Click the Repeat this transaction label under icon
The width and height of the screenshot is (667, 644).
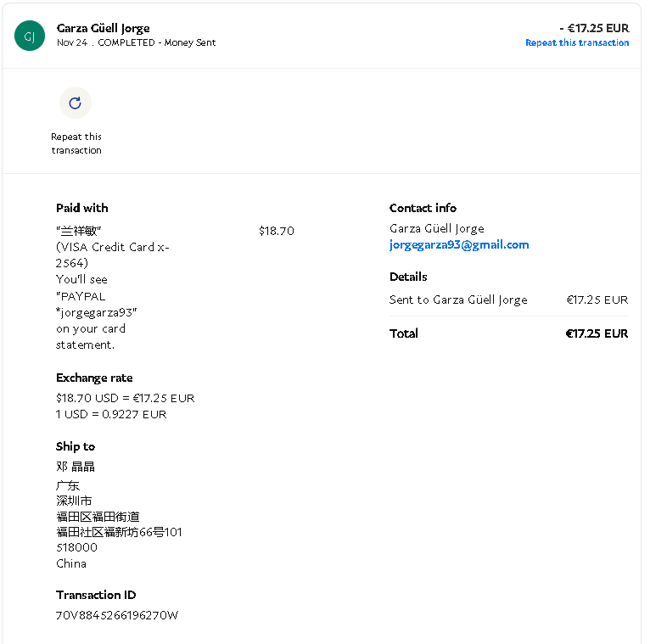(x=76, y=143)
